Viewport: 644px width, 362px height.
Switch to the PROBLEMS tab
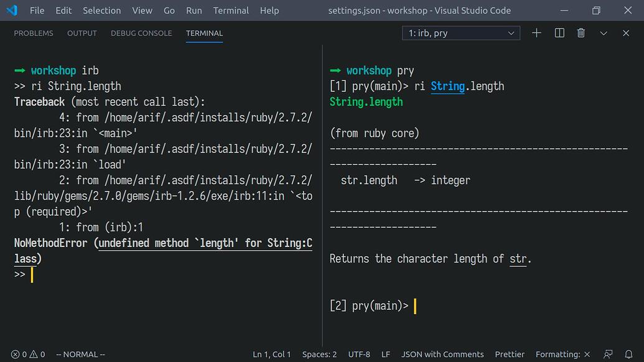34,33
